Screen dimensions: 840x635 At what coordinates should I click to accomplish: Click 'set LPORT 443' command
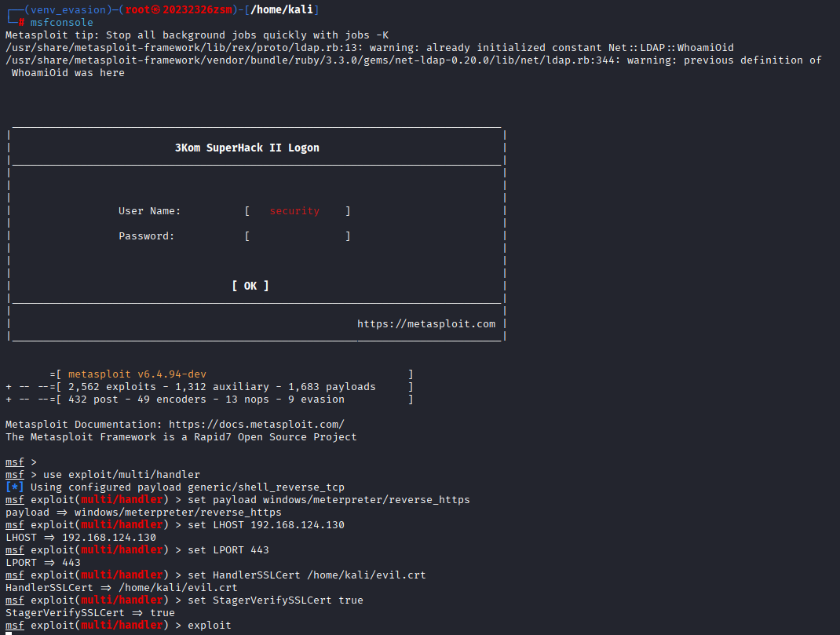(228, 550)
